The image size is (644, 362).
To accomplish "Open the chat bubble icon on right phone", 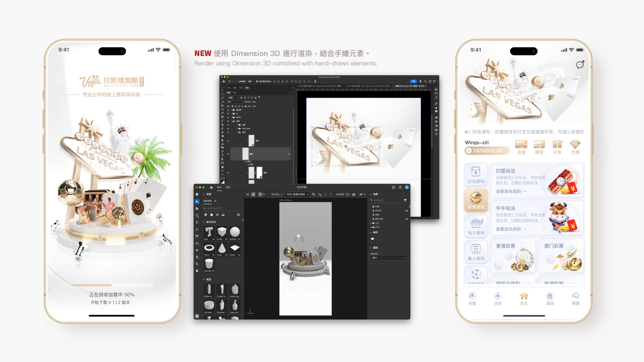I will pyautogui.click(x=580, y=65).
